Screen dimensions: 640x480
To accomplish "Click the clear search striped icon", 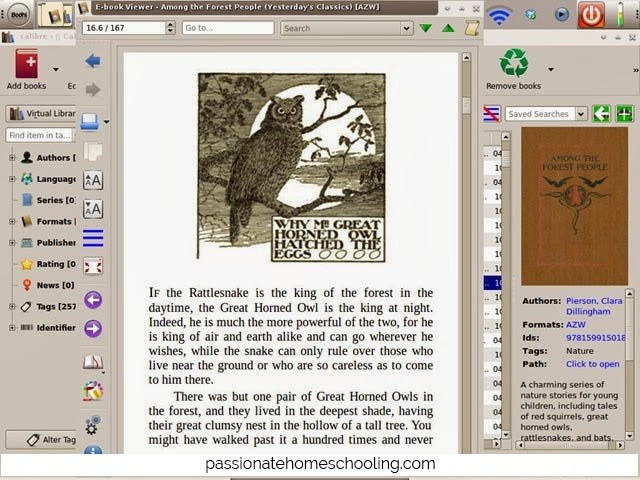I will click(x=491, y=114).
